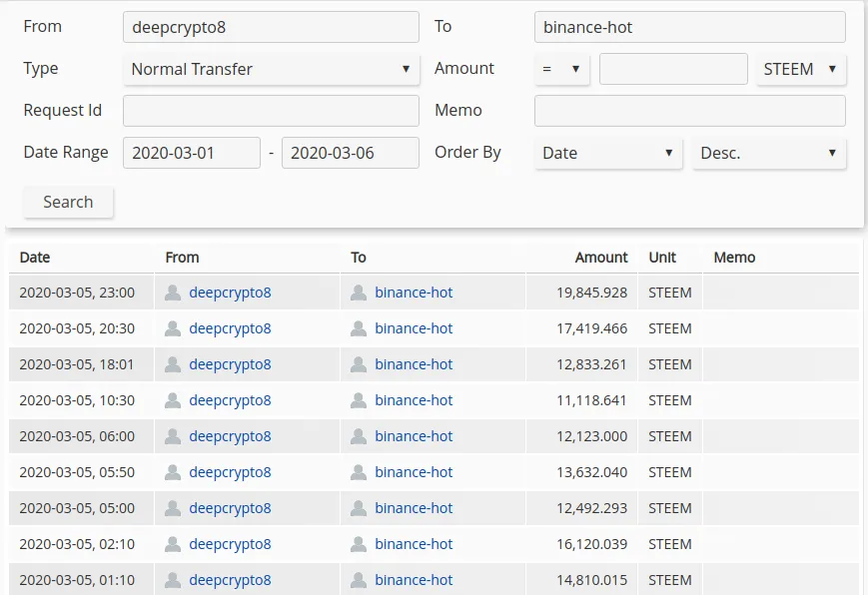
Task: Click the Memo column header
Action: pos(734,258)
